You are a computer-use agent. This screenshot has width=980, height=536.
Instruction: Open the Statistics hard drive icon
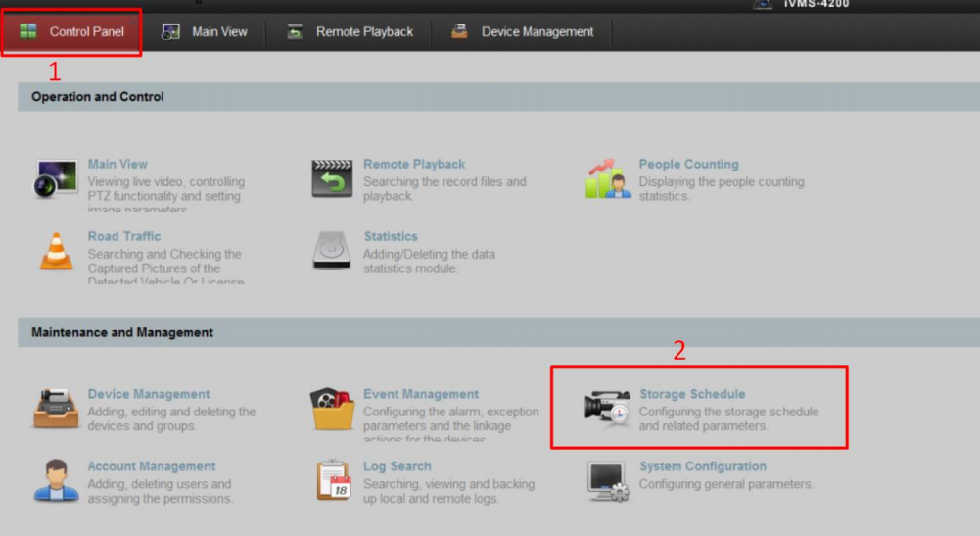point(332,251)
